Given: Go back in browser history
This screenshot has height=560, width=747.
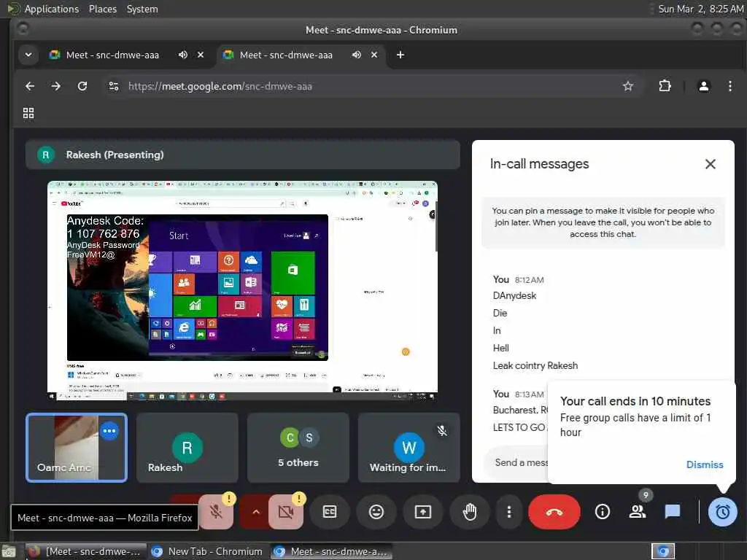Looking at the screenshot, I should [x=30, y=86].
